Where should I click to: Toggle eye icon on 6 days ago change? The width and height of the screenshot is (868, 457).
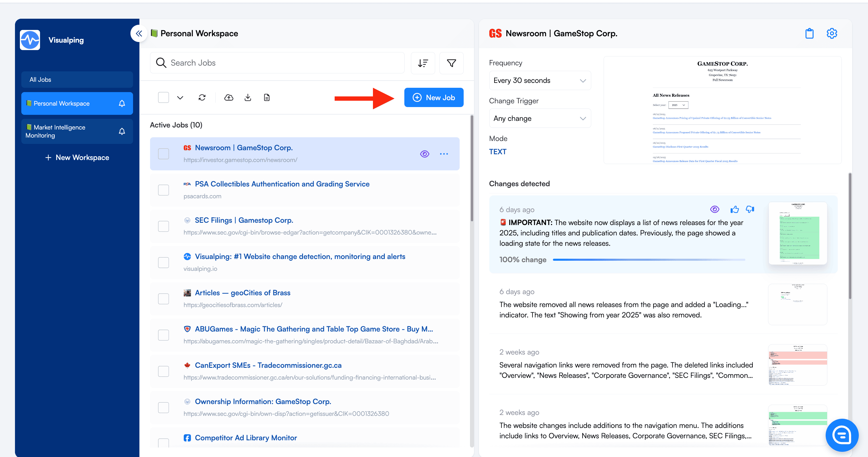[715, 210]
